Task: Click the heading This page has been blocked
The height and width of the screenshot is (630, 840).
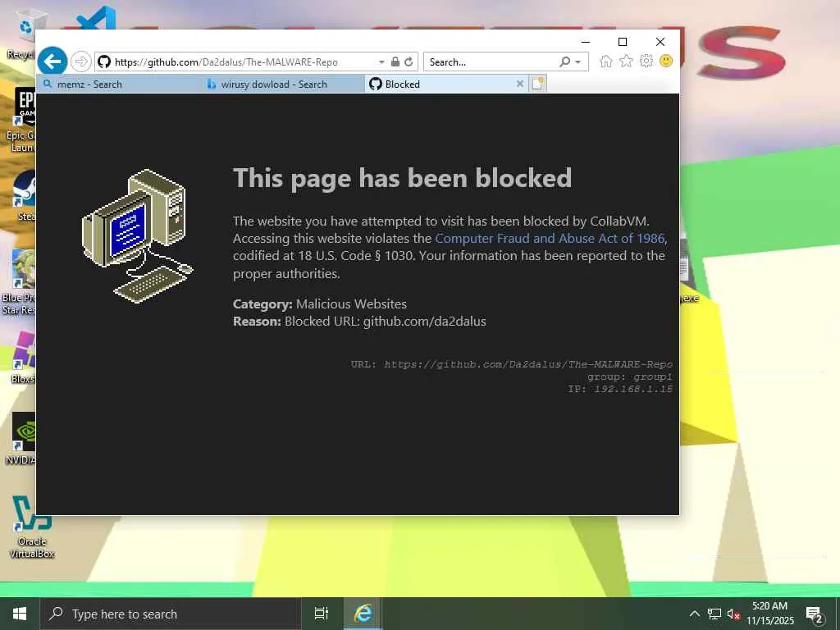Action: pos(402,178)
